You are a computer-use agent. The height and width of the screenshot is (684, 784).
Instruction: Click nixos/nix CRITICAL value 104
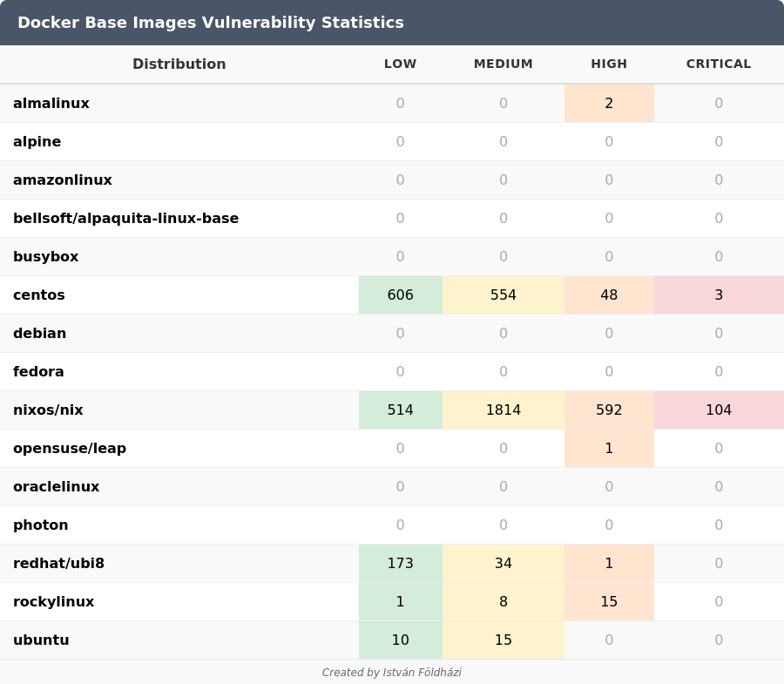tap(719, 410)
